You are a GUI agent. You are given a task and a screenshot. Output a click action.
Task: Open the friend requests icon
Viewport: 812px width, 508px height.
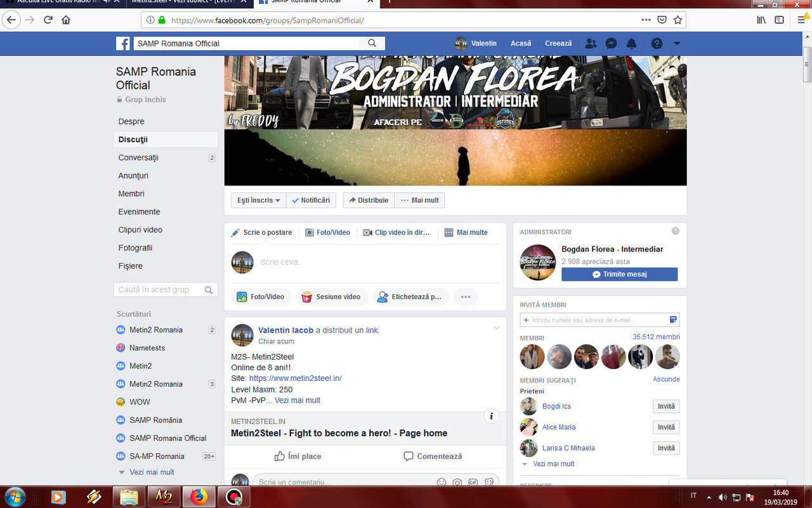[591, 43]
